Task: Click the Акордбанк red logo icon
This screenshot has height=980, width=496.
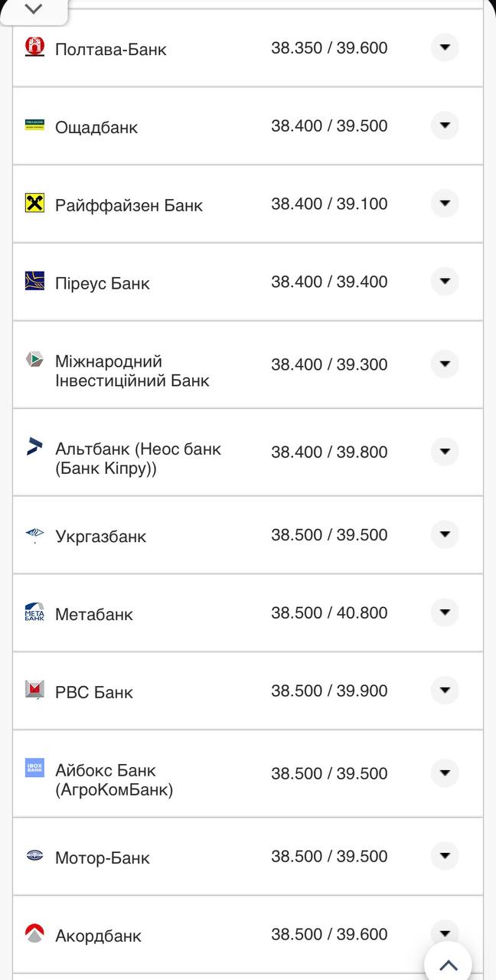Action: pos(34,933)
